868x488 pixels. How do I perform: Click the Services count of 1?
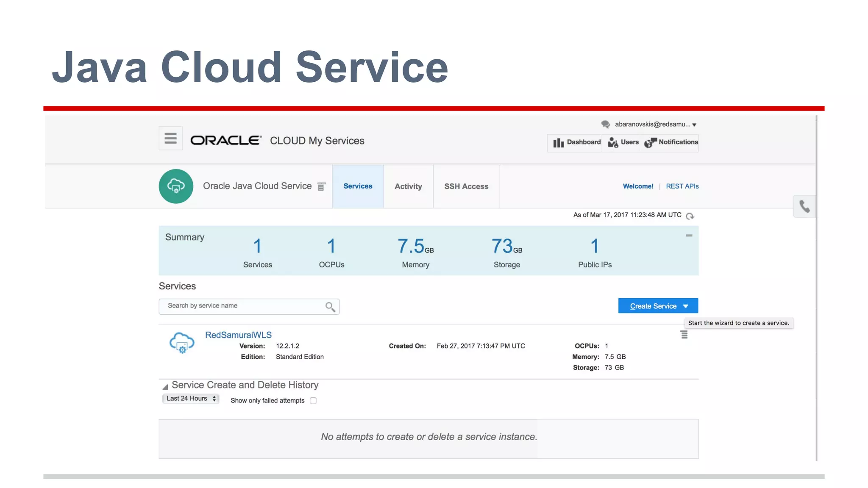[x=257, y=246]
